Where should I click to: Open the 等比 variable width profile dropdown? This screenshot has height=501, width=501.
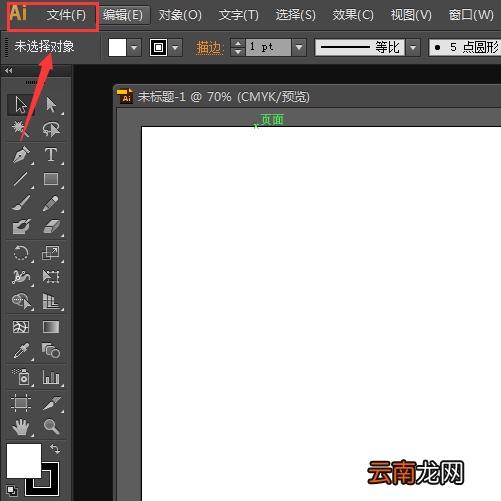[x=413, y=47]
